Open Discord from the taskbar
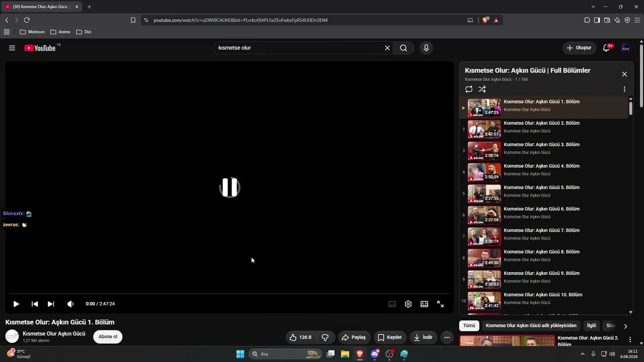The height and width of the screenshot is (362, 644). [375, 354]
